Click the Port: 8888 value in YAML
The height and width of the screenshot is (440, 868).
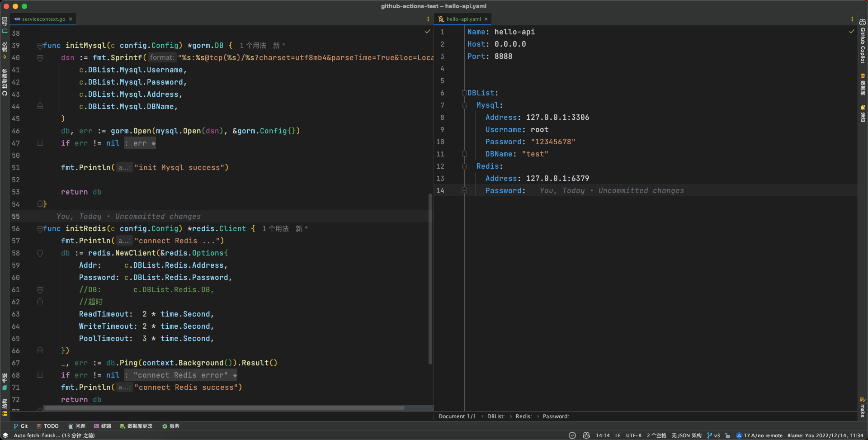pyautogui.click(x=503, y=57)
